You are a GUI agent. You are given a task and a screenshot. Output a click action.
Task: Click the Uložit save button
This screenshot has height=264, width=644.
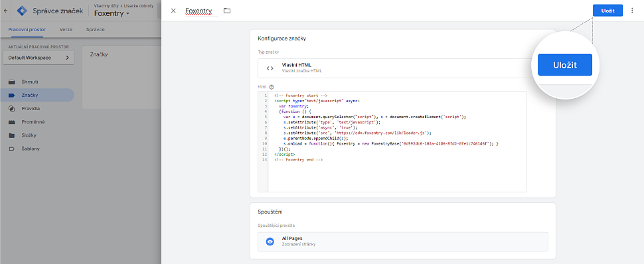607,11
